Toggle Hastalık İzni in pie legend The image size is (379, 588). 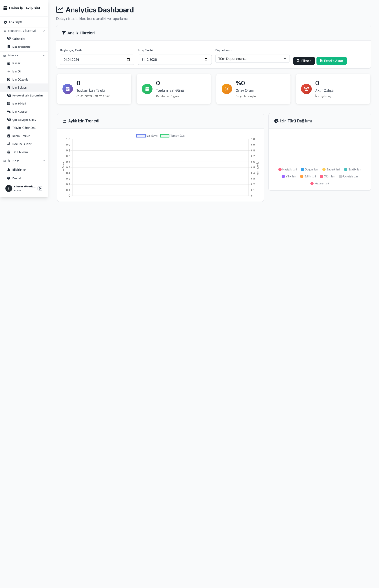pos(287,169)
